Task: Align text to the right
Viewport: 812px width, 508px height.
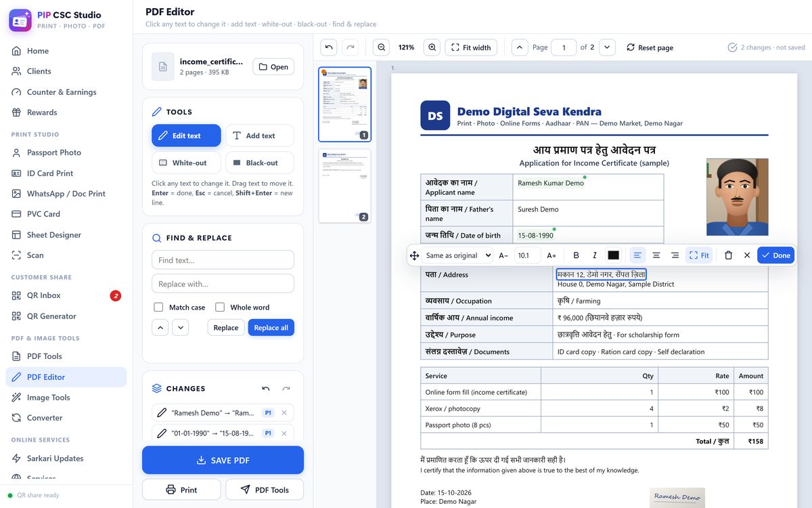Action: (675, 255)
